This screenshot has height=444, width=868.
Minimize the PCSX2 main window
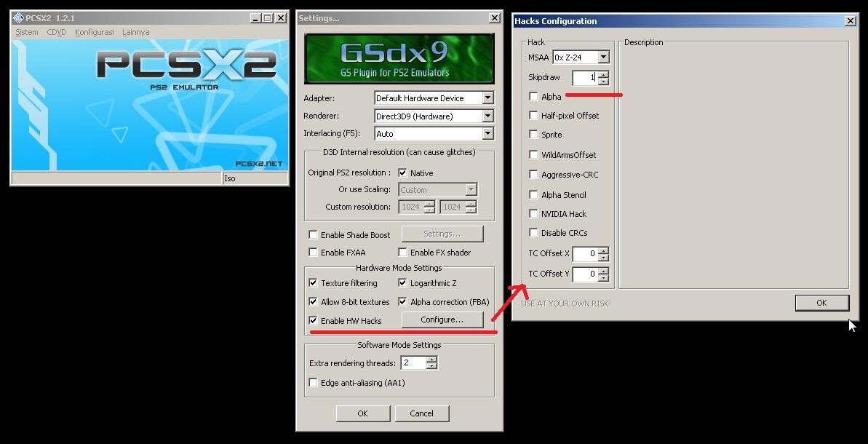[x=255, y=18]
